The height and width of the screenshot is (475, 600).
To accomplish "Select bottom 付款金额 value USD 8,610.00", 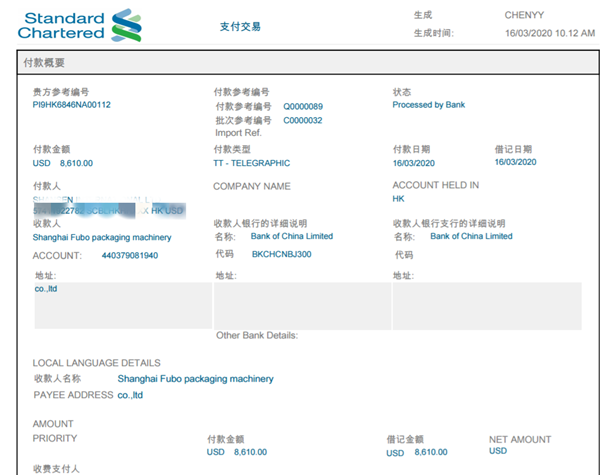I will 236,452.
